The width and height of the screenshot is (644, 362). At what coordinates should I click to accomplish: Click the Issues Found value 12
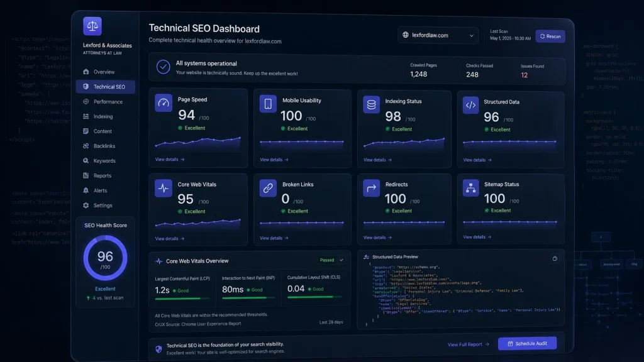click(x=524, y=75)
